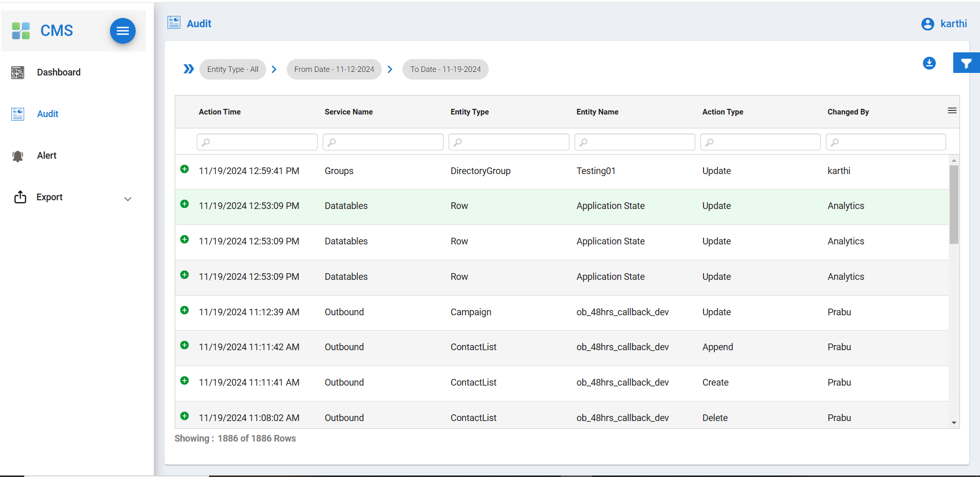
Task: Expand the Delete ContactList row
Action: coord(184,416)
